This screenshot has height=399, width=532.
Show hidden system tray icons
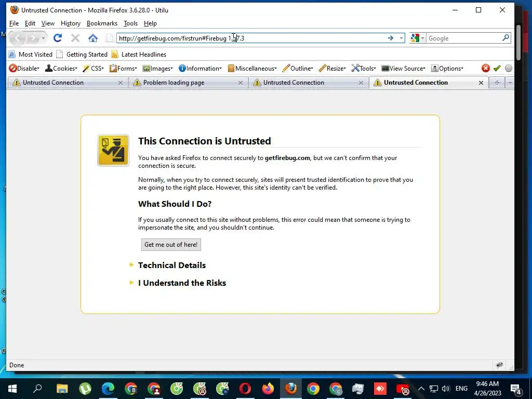(421, 389)
